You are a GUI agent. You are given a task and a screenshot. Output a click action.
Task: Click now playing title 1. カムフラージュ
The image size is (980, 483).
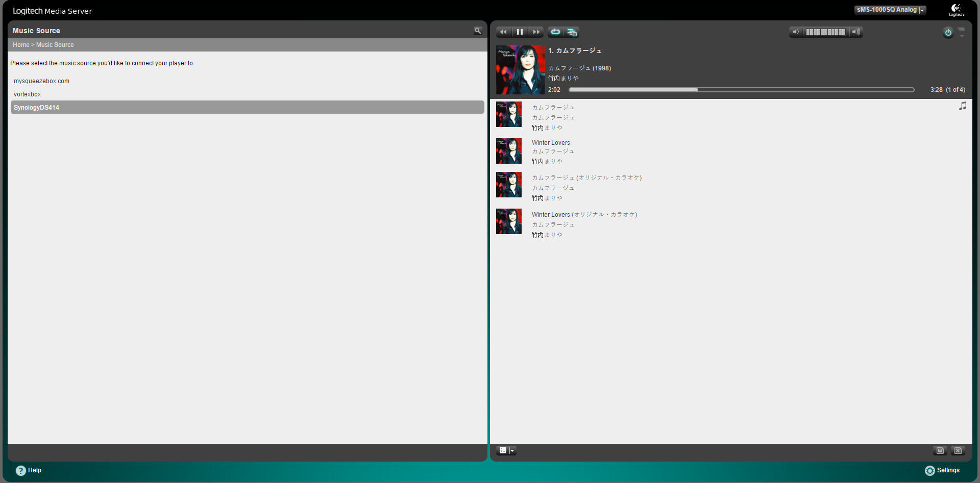575,50
